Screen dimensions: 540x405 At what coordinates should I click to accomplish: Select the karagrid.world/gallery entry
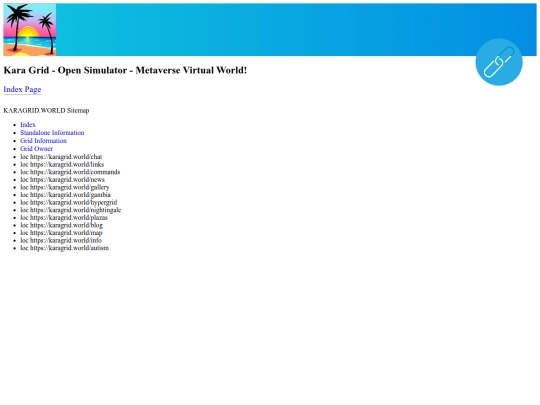point(64,187)
